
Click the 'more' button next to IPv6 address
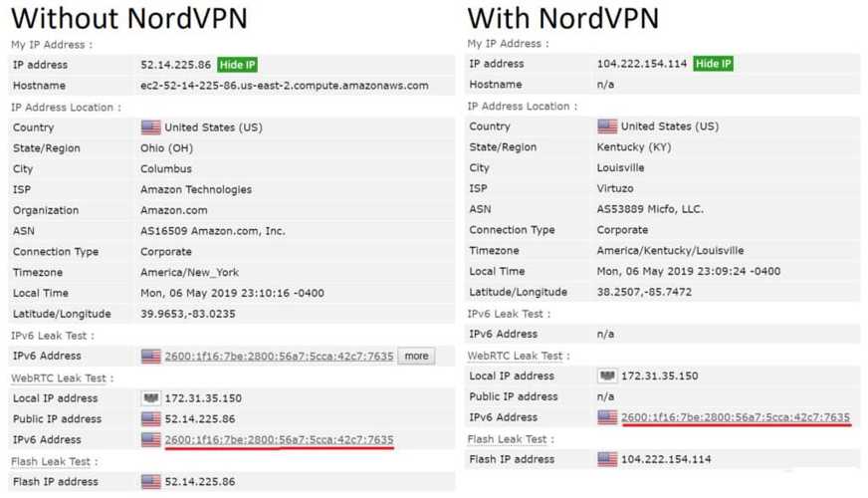click(416, 356)
